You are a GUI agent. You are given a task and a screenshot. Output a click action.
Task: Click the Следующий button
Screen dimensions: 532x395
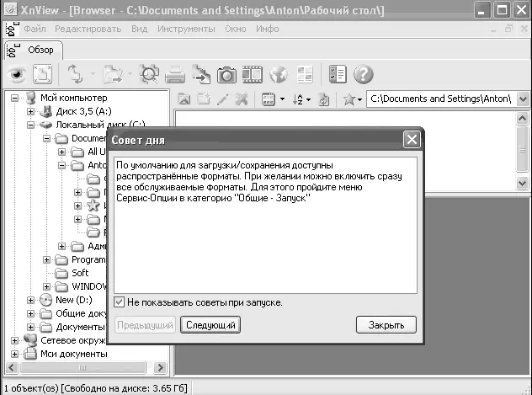[x=210, y=325]
